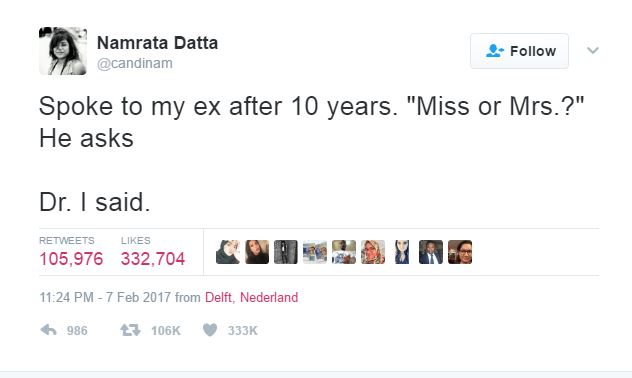This screenshot has height=378, width=632.
Task: Open the first liker avatar with hijab
Action: click(x=228, y=252)
